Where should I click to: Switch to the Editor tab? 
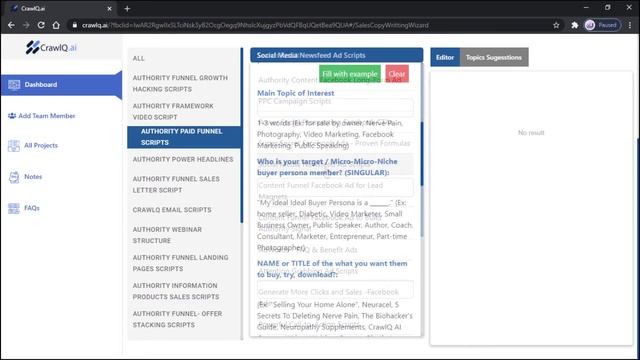445,58
